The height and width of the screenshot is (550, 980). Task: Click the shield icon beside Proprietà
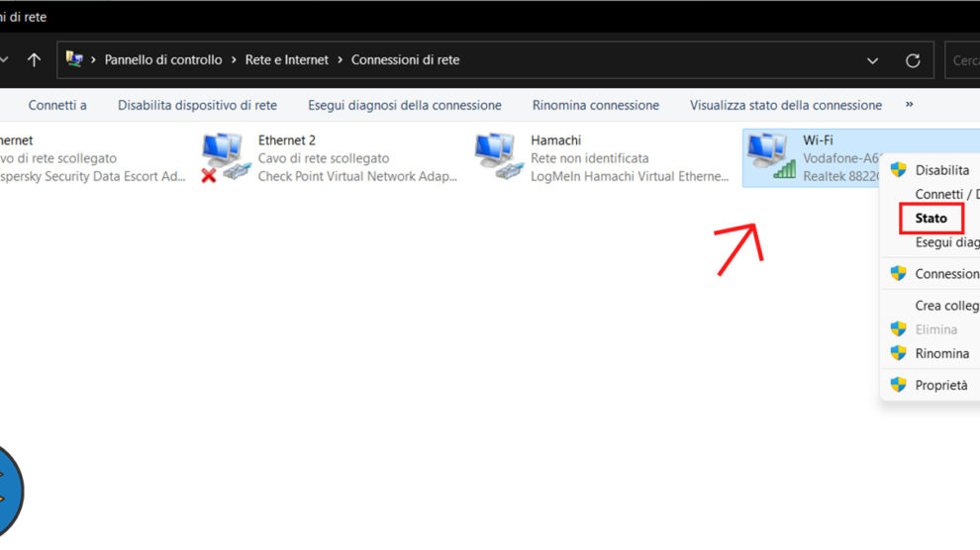tap(898, 385)
